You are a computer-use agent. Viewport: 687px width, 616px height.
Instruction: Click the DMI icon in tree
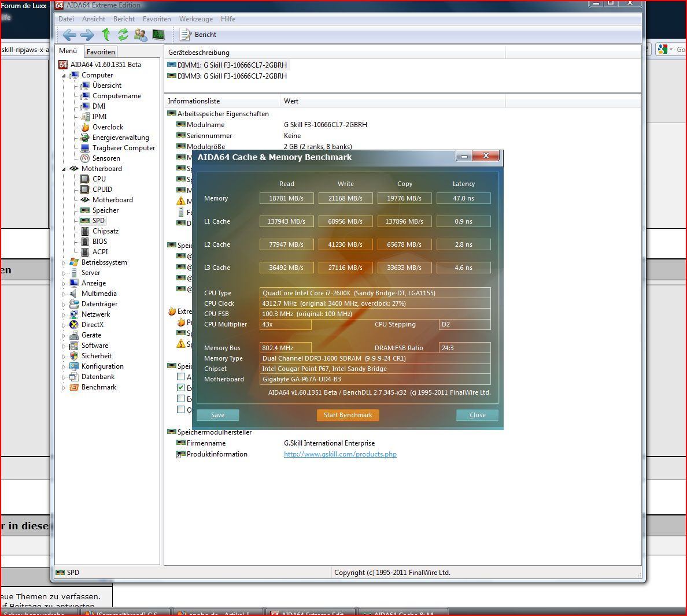point(85,106)
